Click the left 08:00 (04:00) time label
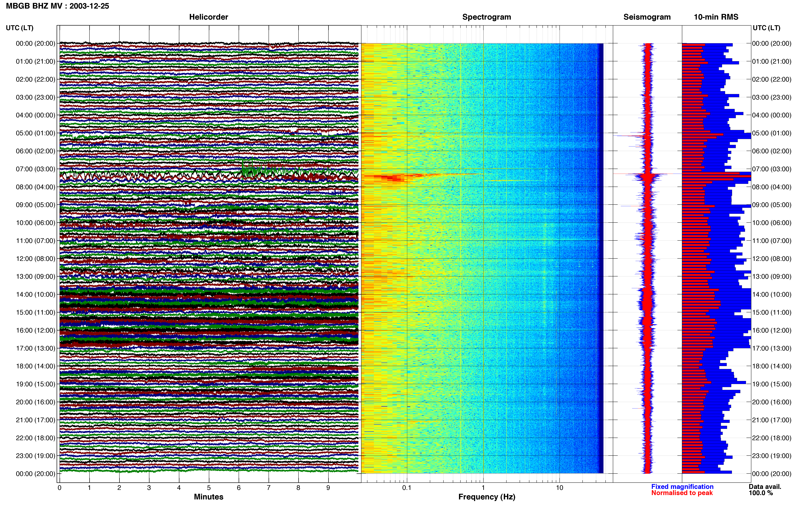 (36, 187)
